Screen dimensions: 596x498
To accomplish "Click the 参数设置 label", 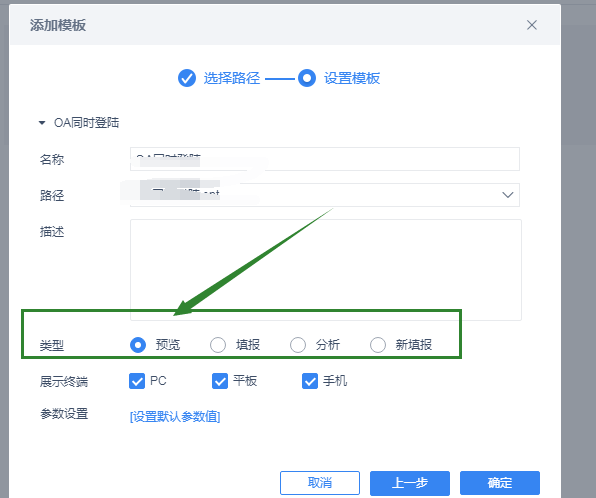I will pos(64,414).
